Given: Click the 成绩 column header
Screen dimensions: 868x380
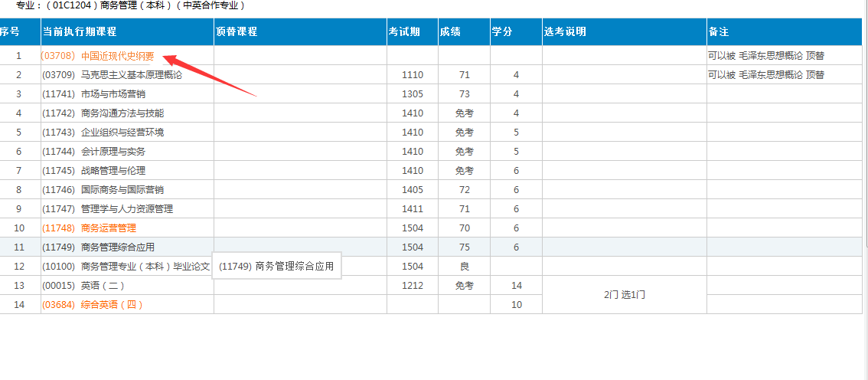Looking at the screenshot, I should tap(450, 32).
